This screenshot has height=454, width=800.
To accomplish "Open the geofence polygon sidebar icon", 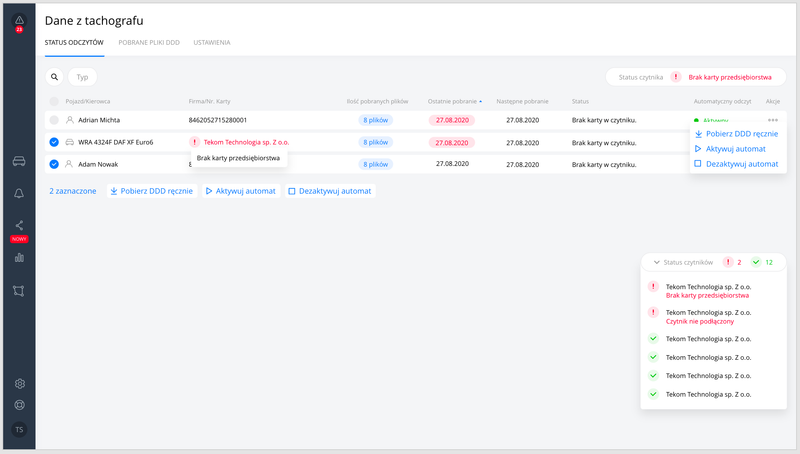I will point(18,291).
